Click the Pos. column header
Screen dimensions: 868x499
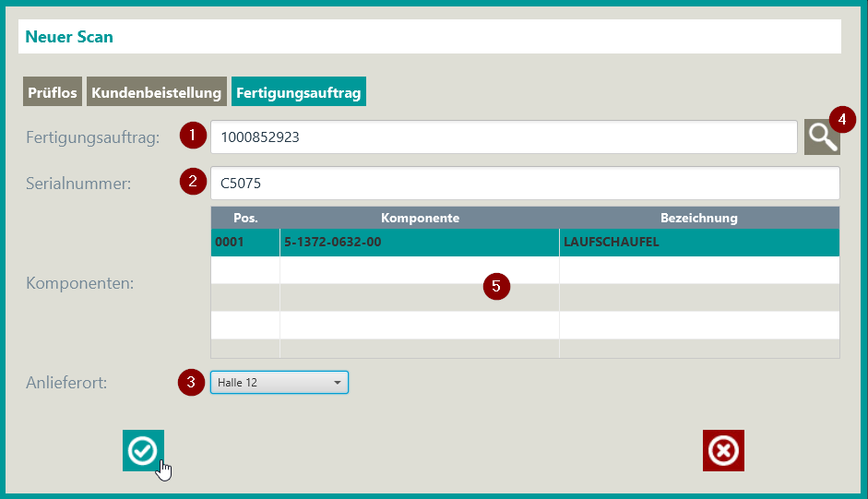[245, 218]
